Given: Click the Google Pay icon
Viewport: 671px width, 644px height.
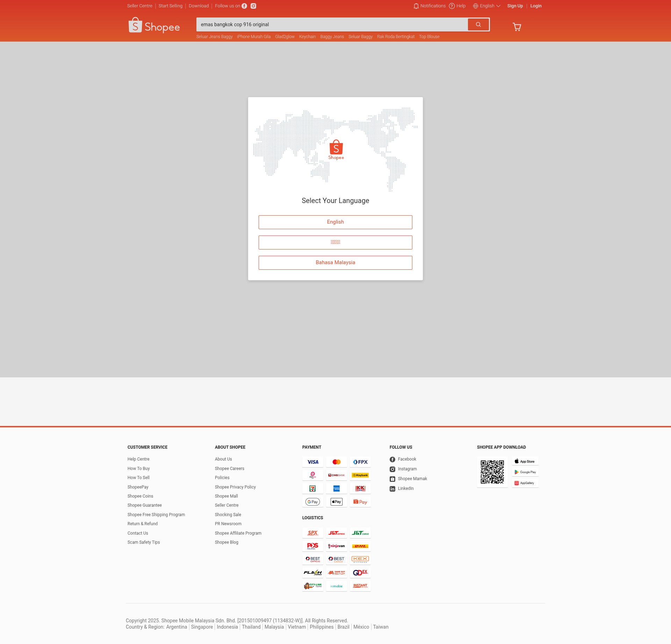Looking at the screenshot, I should [313, 502].
